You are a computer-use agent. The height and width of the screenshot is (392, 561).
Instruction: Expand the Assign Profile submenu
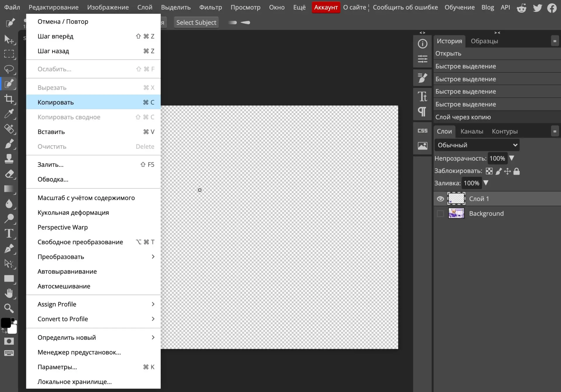[93, 304]
